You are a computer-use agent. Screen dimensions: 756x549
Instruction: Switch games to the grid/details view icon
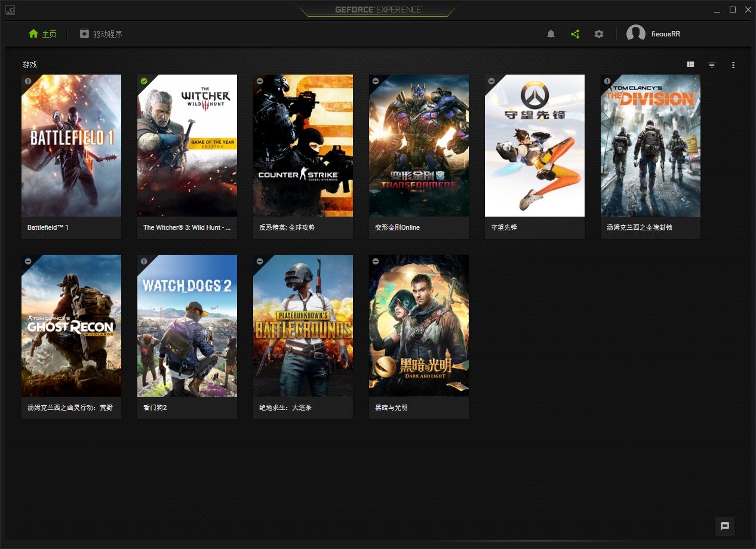click(x=690, y=64)
